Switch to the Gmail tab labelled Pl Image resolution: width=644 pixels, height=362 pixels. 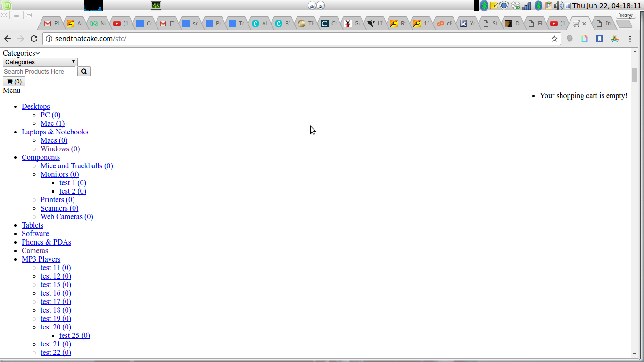point(51,23)
